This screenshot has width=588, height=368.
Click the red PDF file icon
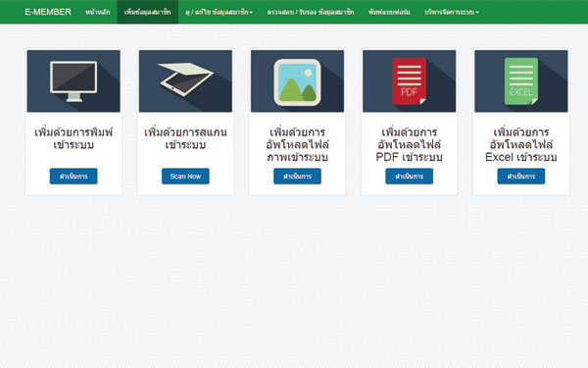pyautogui.click(x=409, y=81)
